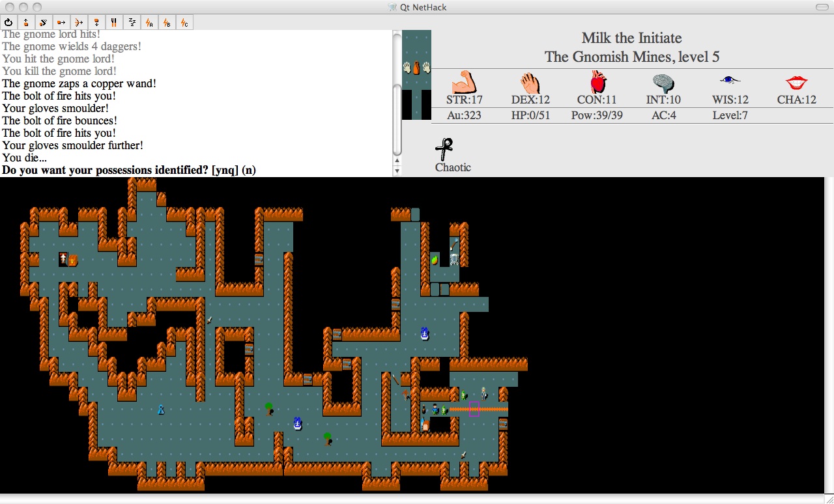Click the drop item toolbar icon
834x504 pixels.
coord(97,22)
